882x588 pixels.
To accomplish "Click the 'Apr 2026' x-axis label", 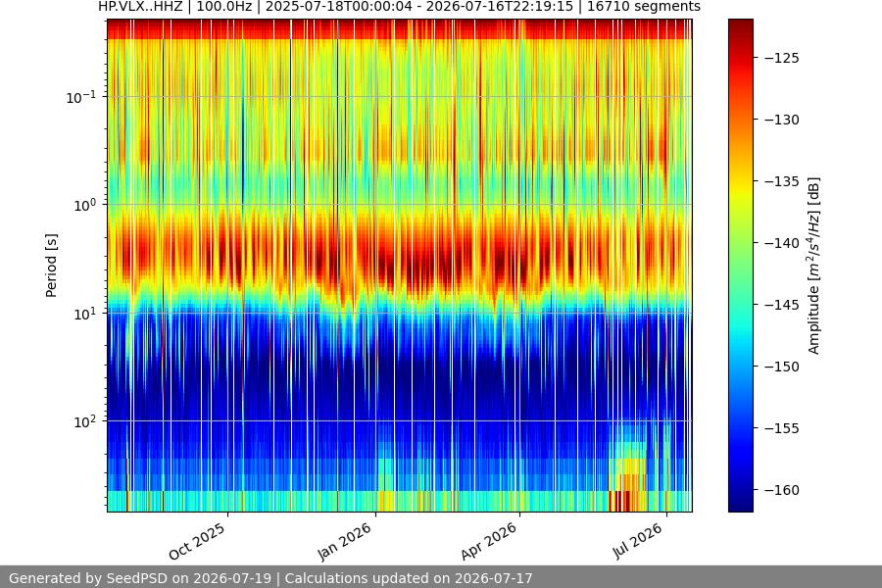I will pos(488,541).
